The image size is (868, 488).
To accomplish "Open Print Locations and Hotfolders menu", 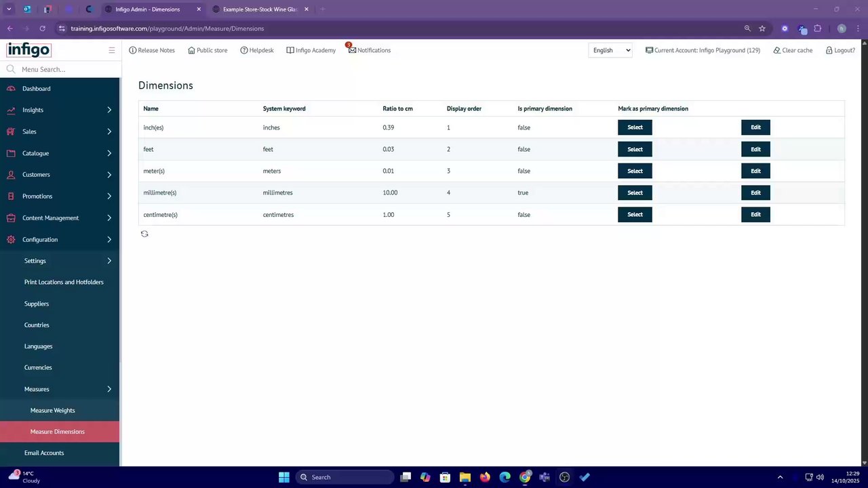I will [x=64, y=282].
